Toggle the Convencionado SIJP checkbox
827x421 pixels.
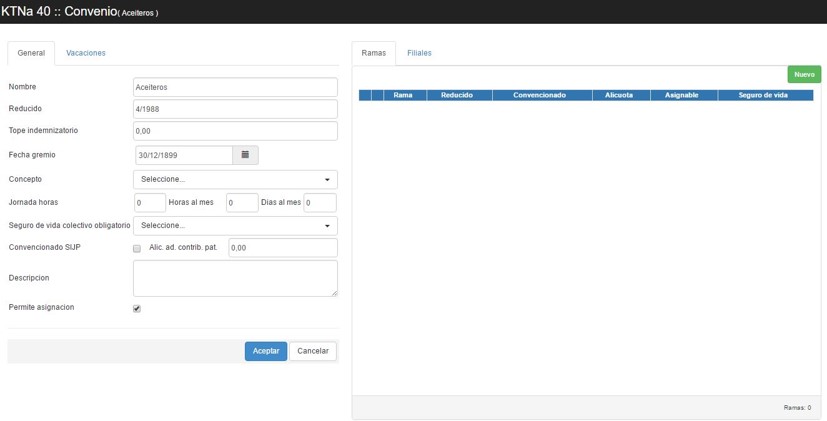point(137,248)
